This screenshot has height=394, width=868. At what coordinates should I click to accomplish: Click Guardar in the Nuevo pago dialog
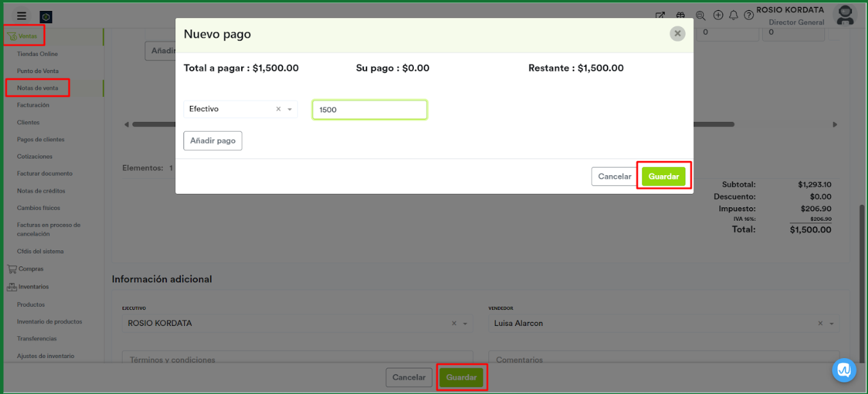(x=663, y=176)
